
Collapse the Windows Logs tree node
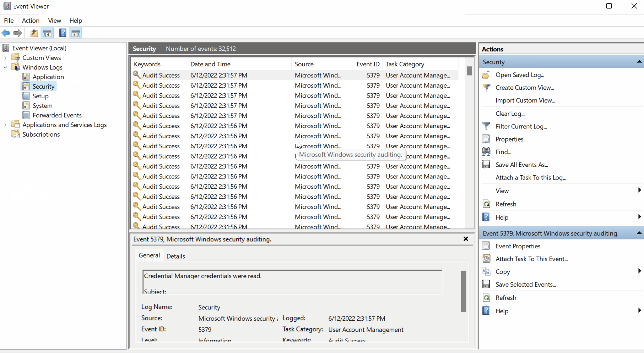[x=5, y=67]
